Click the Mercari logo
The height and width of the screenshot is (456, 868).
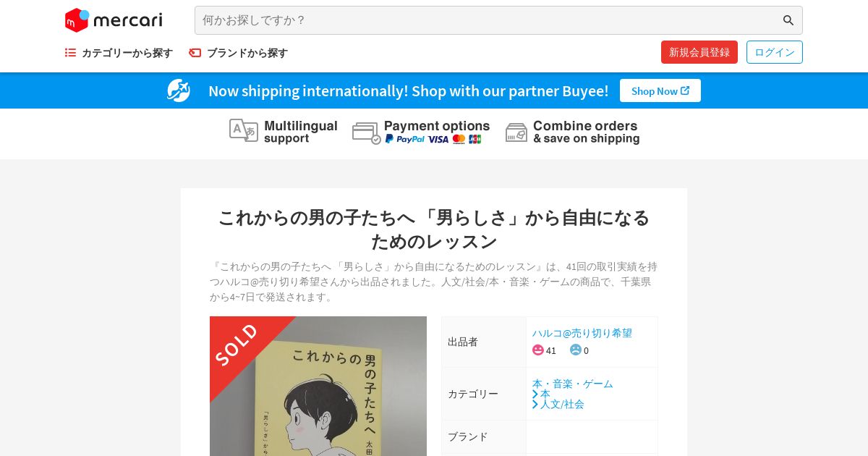click(x=114, y=20)
